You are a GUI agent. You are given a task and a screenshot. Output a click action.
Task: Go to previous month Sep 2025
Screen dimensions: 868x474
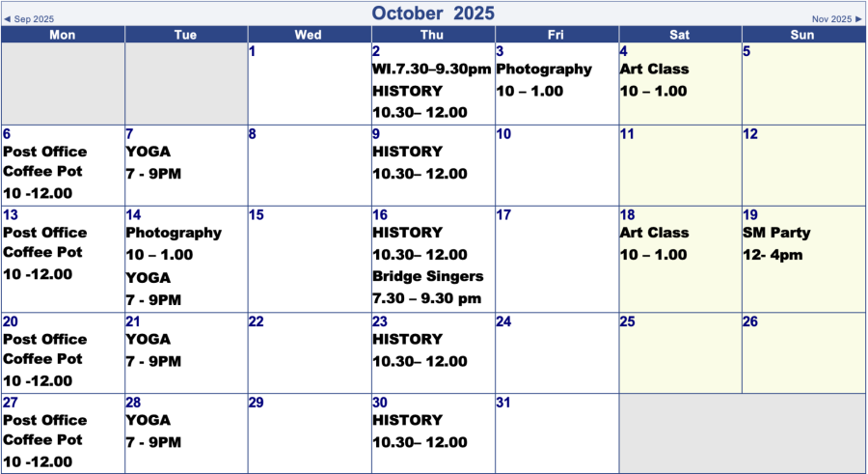tap(29, 19)
